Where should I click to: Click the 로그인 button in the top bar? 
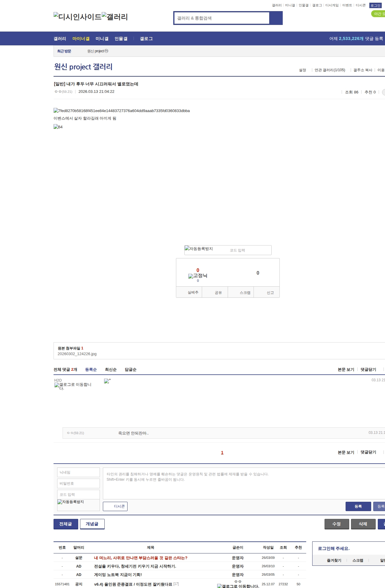[375, 5]
